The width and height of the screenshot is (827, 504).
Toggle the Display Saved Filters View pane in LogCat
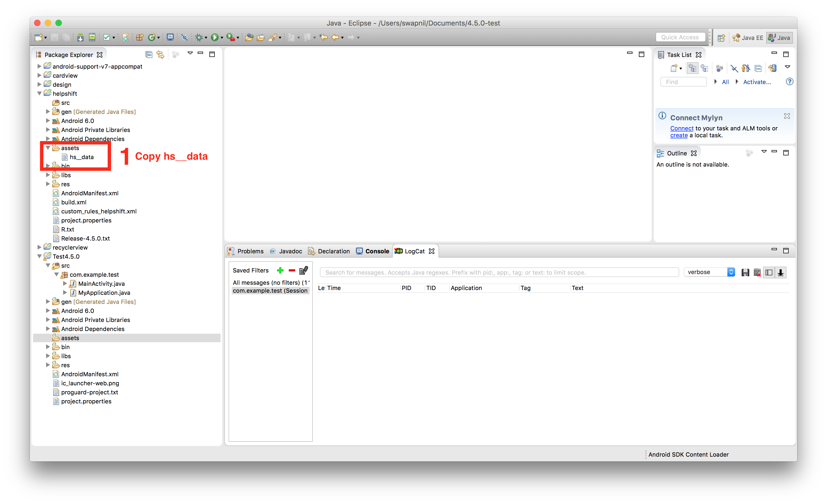pyautogui.click(x=769, y=272)
